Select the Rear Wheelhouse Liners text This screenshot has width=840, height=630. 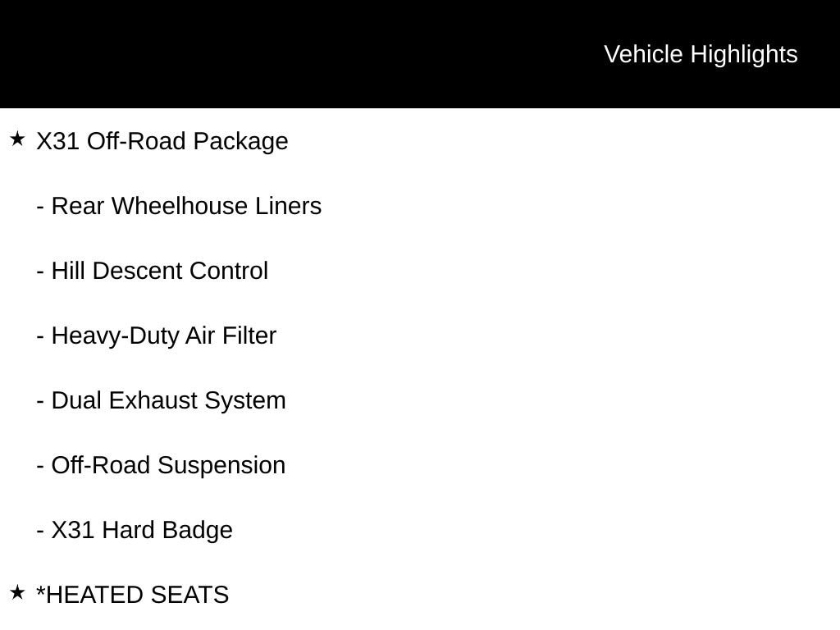coord(186,206)
